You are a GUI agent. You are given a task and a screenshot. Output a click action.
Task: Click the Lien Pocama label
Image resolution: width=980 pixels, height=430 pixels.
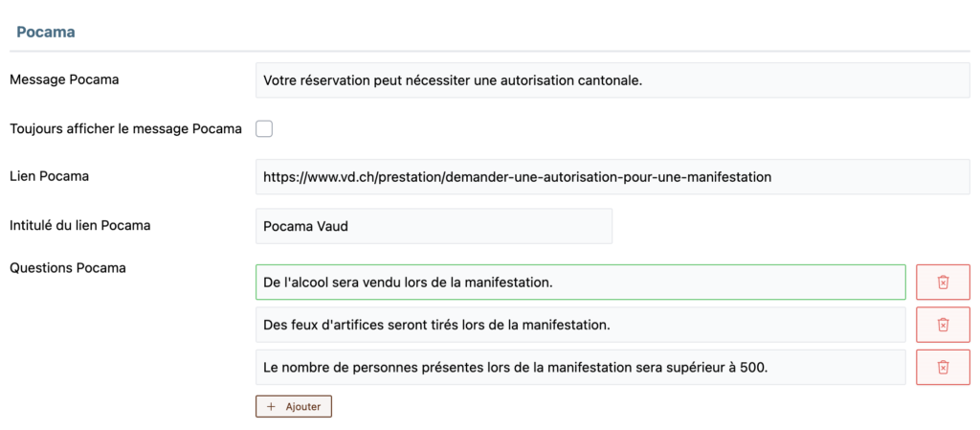[50, 177]
